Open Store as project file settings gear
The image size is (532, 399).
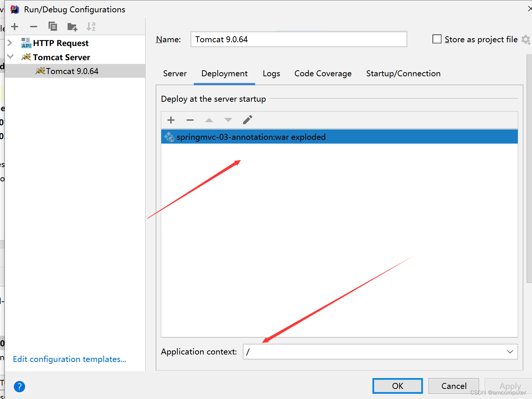coord(526,39)
